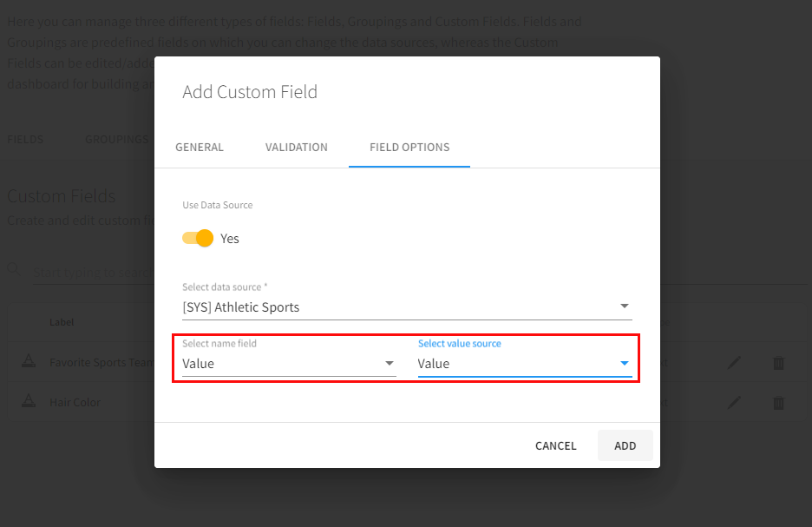Delete the Favorite Sports Team row via trash
Image resolution: width=812 pixels, height=527 pixels.
click(778, 363)
